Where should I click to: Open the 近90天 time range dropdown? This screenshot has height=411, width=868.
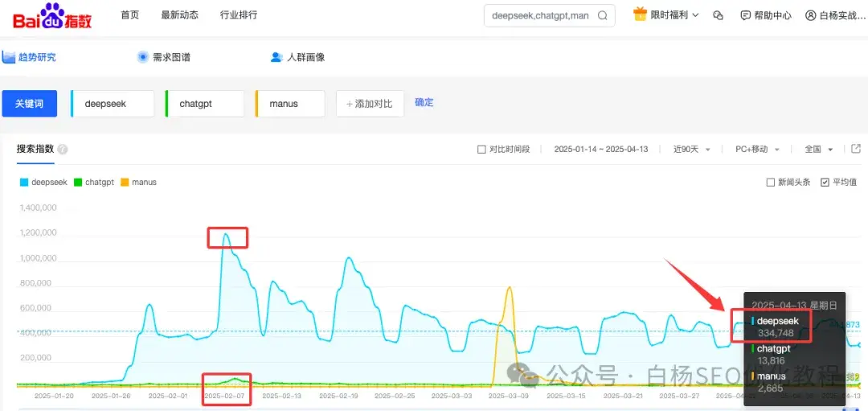click(x=692, y=150)
